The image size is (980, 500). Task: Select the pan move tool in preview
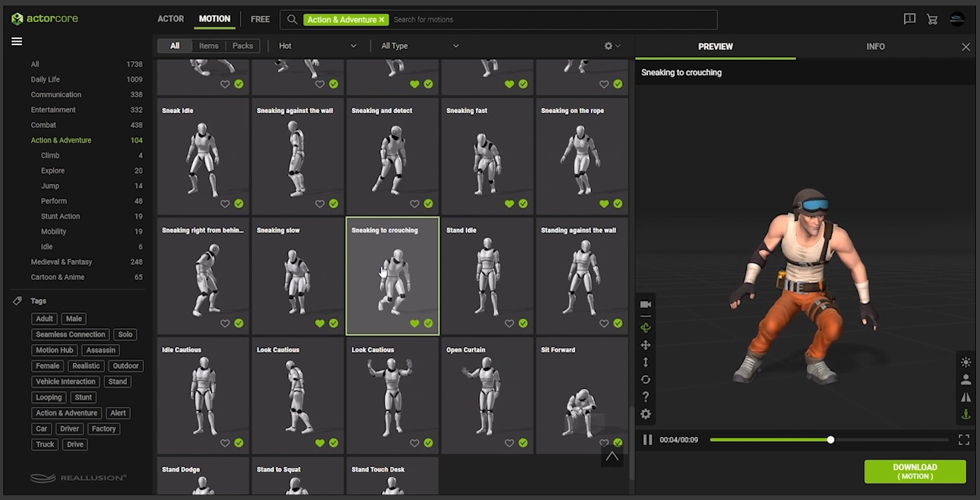coord(645,345)
